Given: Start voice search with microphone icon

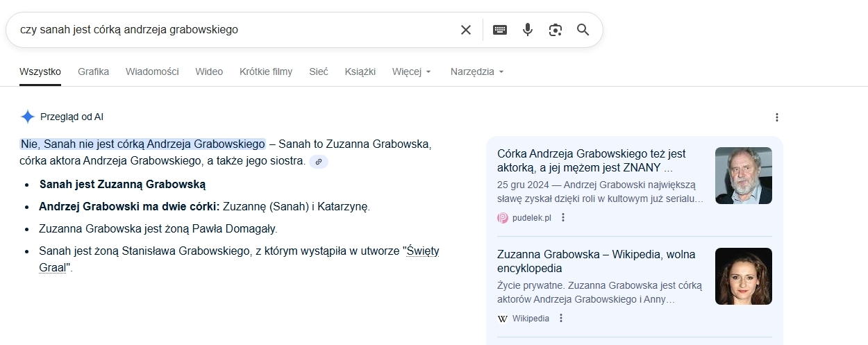Looking at the screenshot, I should 528,30.
